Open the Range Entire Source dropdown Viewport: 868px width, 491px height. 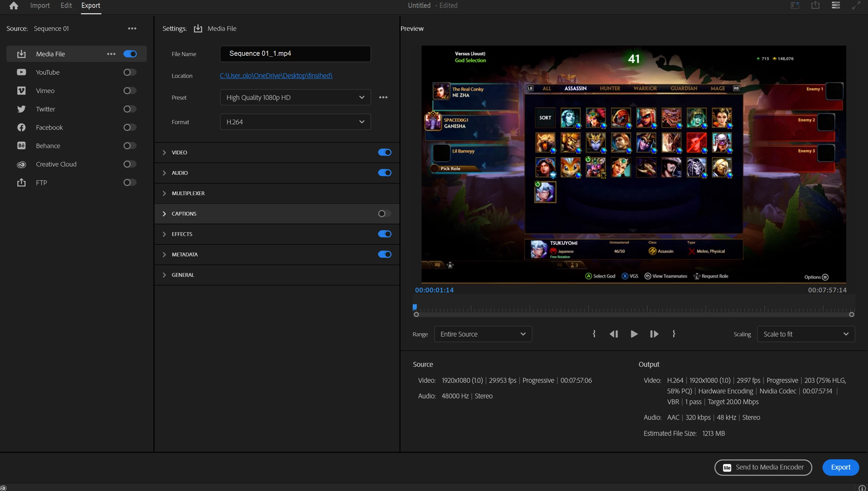[483, 334]
